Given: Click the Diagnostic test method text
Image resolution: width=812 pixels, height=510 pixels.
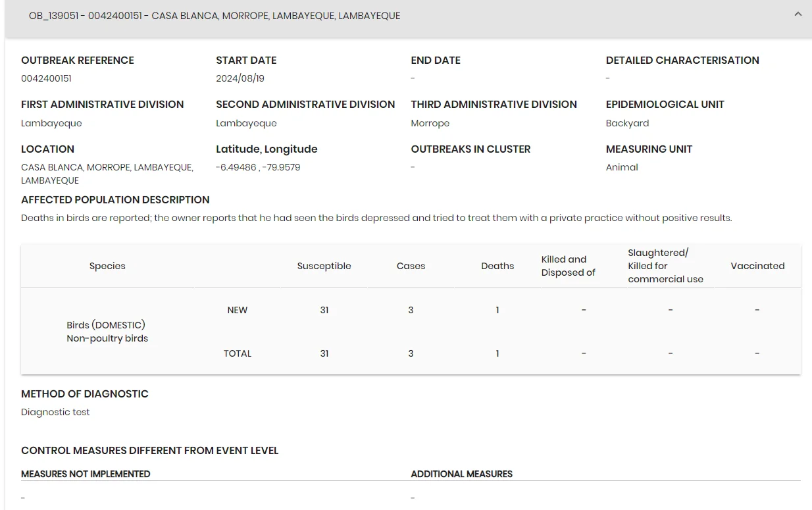Looking at the screenshot, I should point(55,412).
